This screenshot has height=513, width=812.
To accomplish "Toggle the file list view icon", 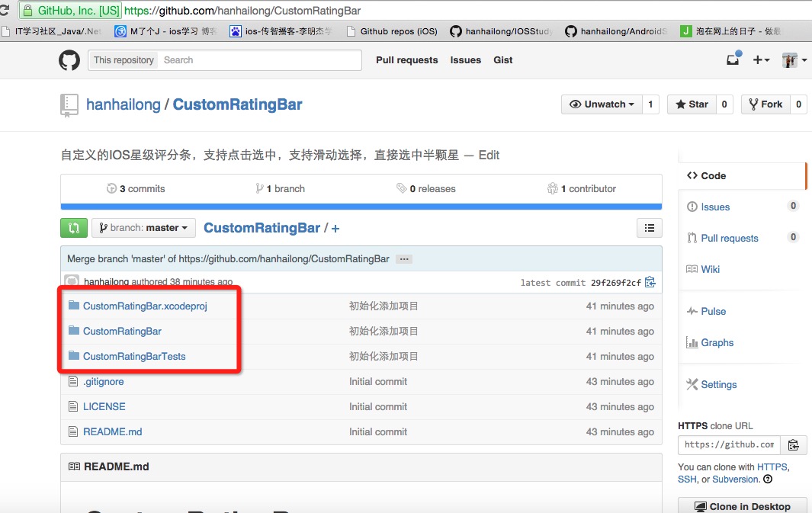I will tap(650, 228).
